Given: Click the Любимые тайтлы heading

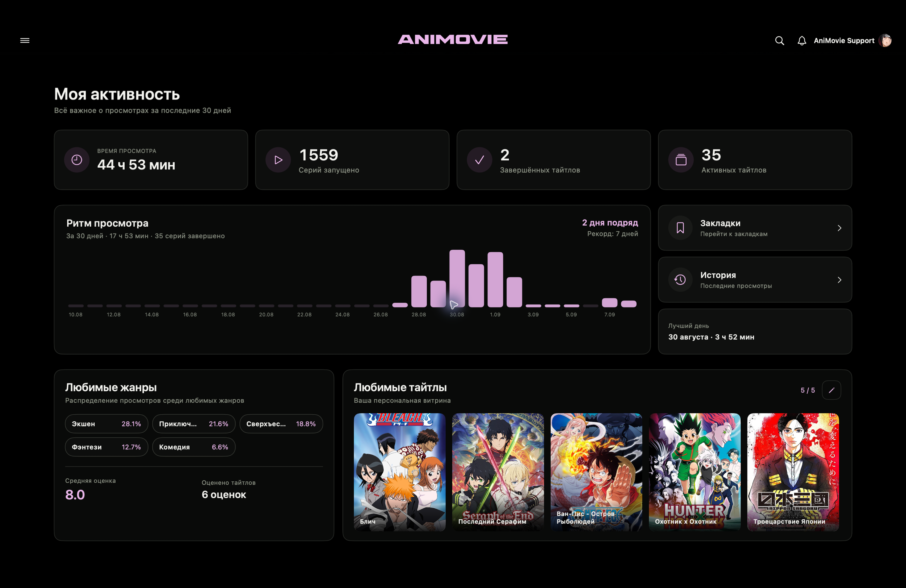Looking at the screenshot, I should pos(400,387).
